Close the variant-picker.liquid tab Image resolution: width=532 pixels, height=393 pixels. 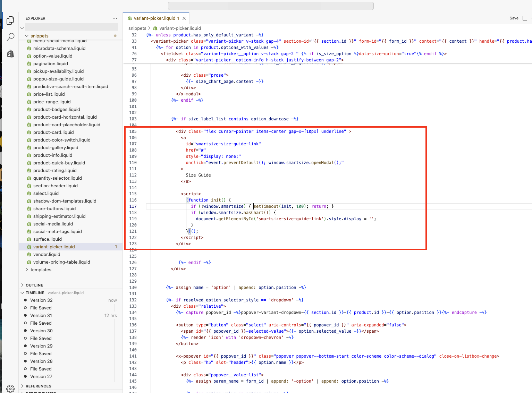point(184,18)
